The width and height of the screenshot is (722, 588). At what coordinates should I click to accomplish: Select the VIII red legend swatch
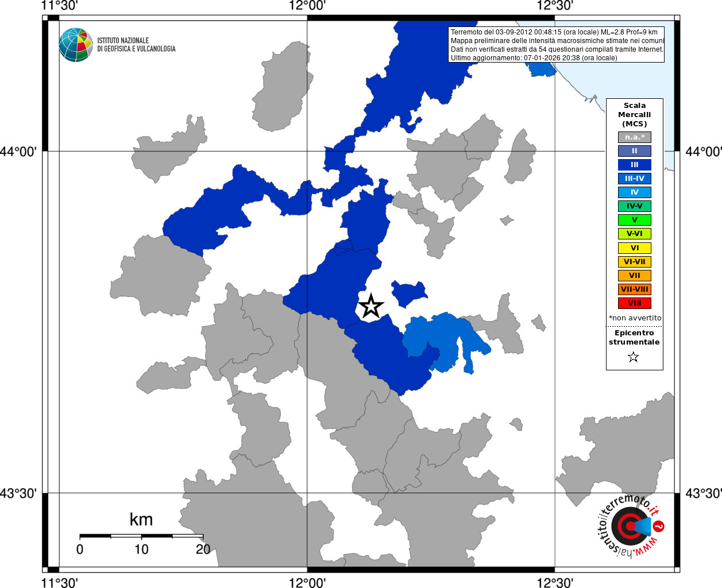coord(635,303)
